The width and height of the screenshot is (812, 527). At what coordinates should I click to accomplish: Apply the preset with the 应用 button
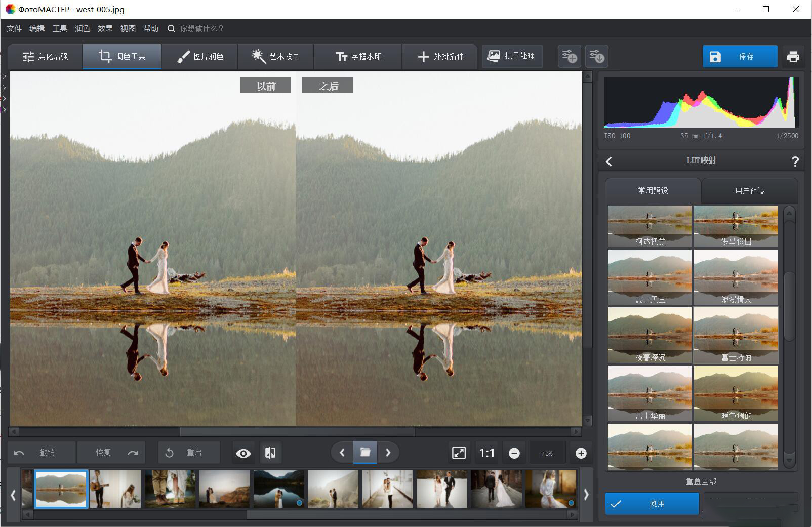click(652, 503)
